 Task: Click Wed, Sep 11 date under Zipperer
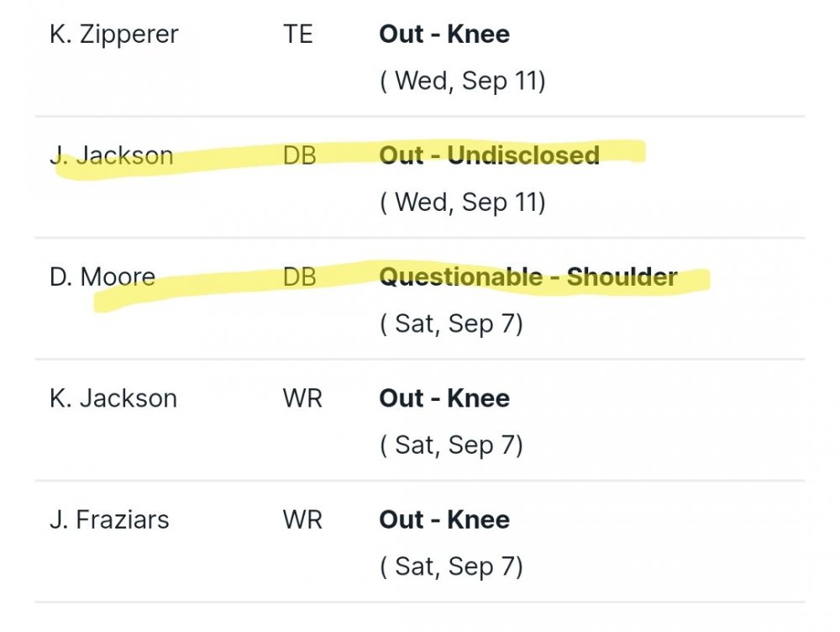[x=463, y=81]
